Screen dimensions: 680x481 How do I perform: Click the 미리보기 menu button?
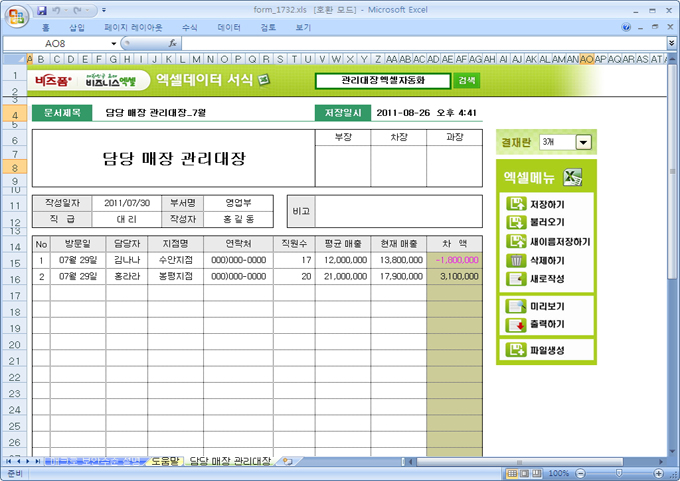(536, 306)
